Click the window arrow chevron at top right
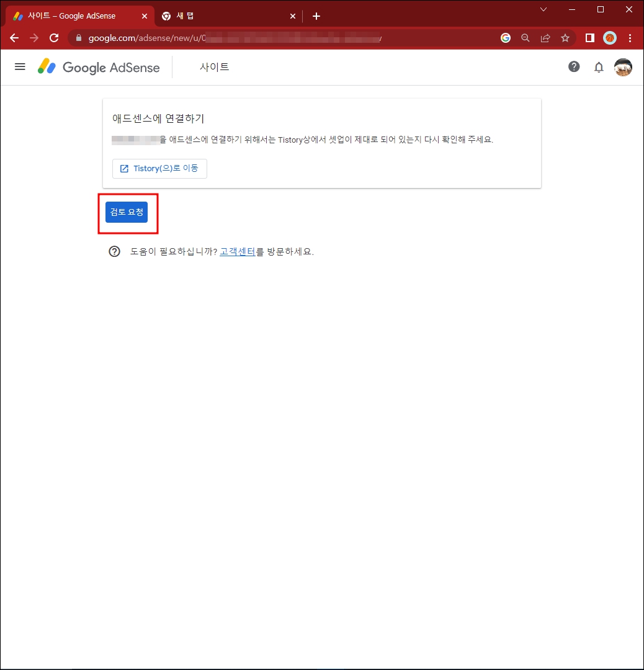 (543, 9)
